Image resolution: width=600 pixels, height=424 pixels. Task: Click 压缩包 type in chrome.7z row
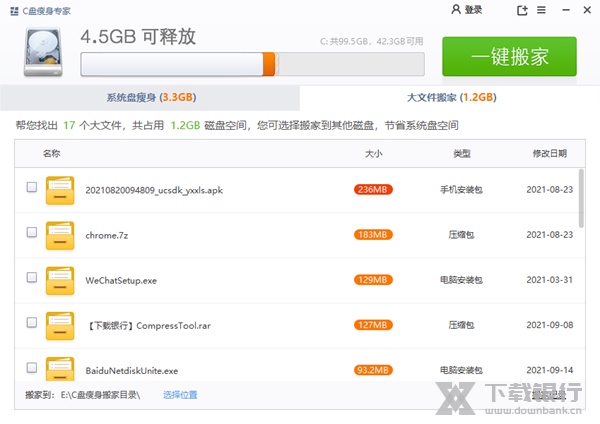[x=461, y=235]
